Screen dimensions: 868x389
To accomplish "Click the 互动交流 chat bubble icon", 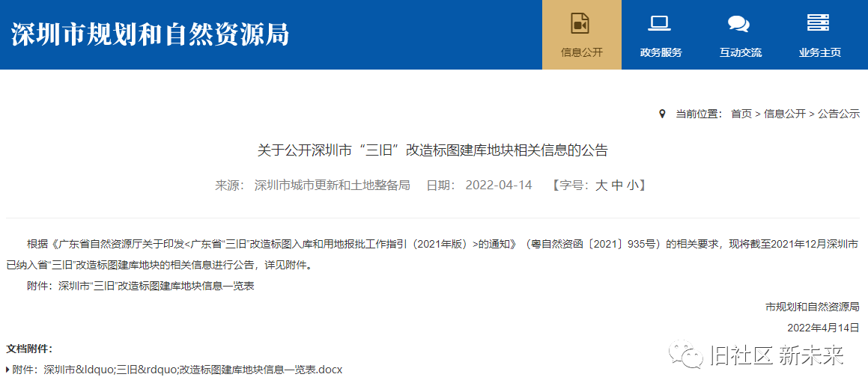I will point(739,24).
